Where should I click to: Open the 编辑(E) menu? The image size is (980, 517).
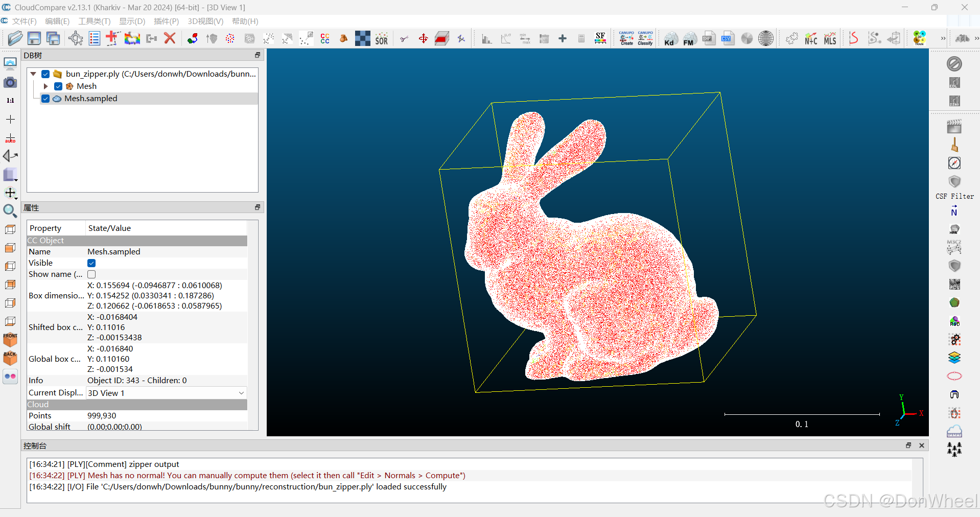click(x=57, y=21)
